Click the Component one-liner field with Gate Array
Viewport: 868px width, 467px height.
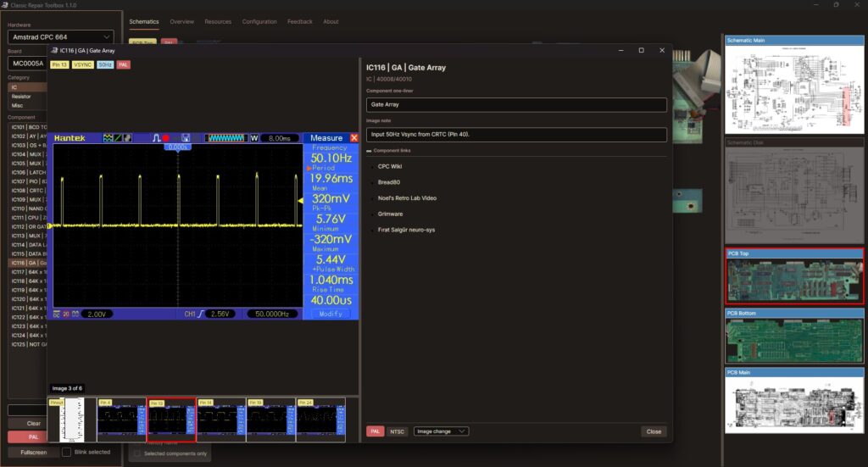point(516,104)
